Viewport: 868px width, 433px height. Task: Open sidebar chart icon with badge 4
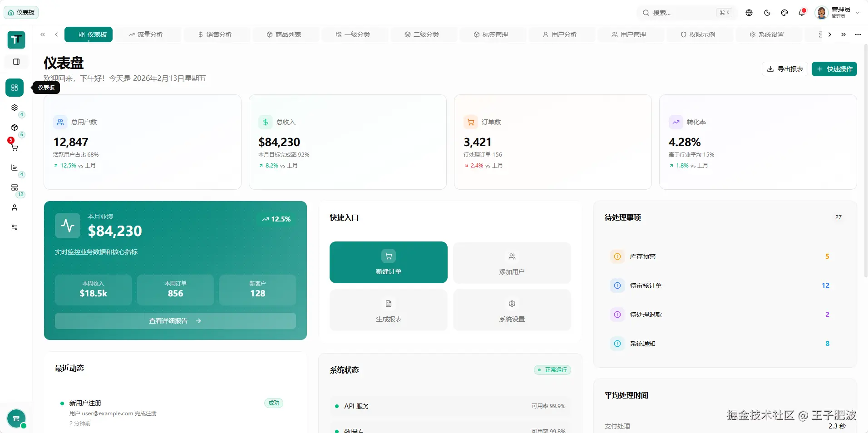click(15, 167)
